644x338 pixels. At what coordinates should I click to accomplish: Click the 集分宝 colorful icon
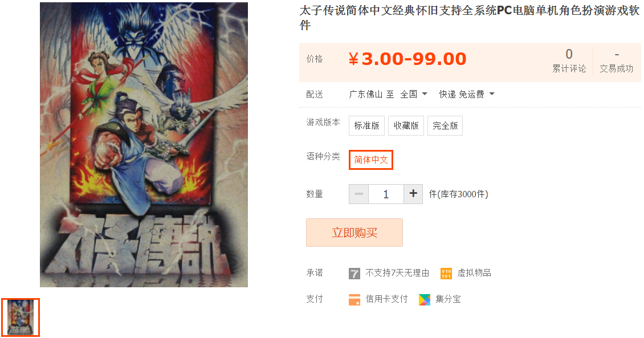(x=424, y=300)
